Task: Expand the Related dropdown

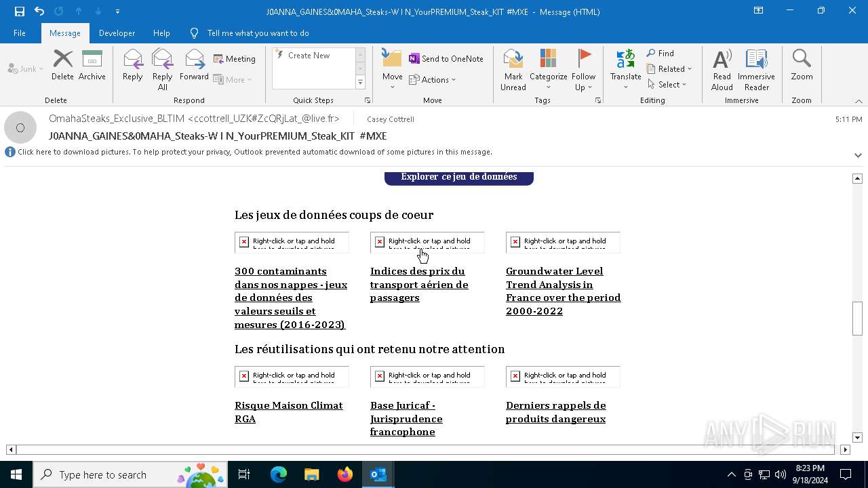Action: (669, 69)
